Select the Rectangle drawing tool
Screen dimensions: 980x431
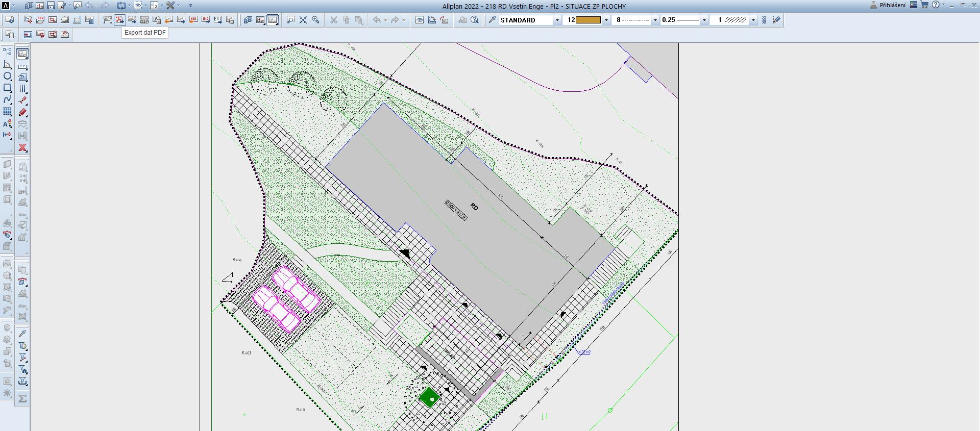tap(7, 88)
